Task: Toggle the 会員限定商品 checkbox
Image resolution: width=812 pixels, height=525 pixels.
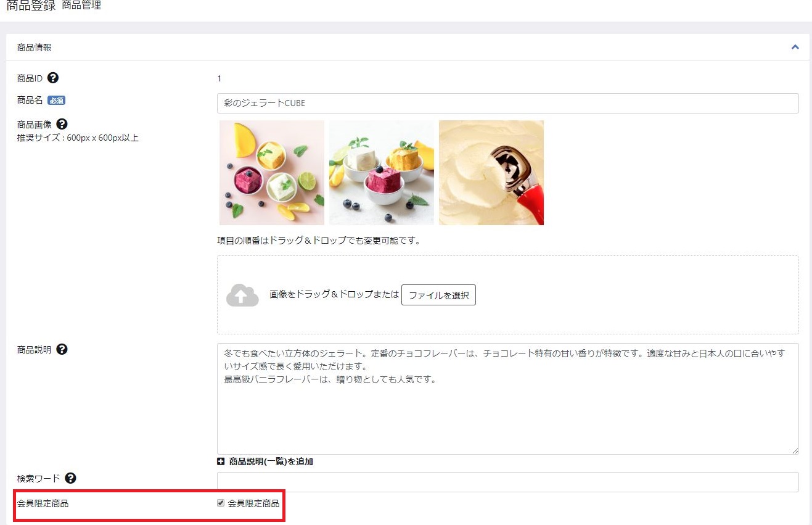Action: [221, 503]
